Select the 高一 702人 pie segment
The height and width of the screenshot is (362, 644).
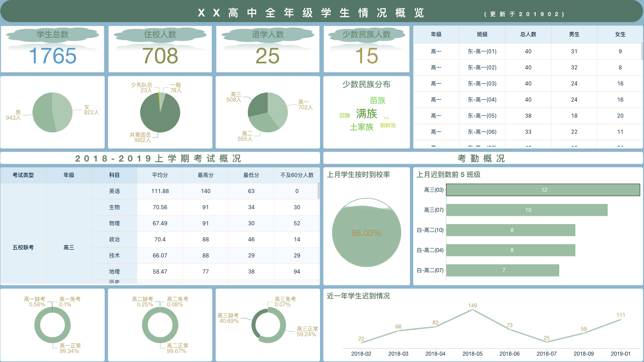click(278, 107)
